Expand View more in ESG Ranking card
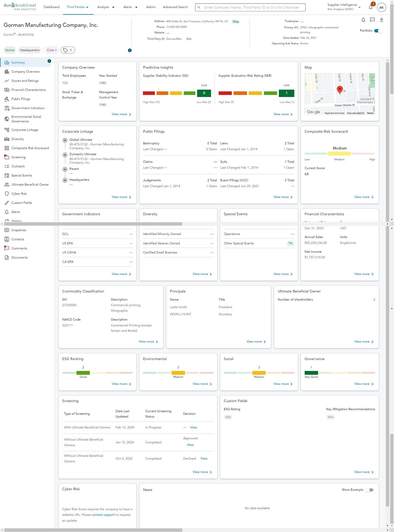The width and height of the screenshot is (394, 532). (121, 384)
